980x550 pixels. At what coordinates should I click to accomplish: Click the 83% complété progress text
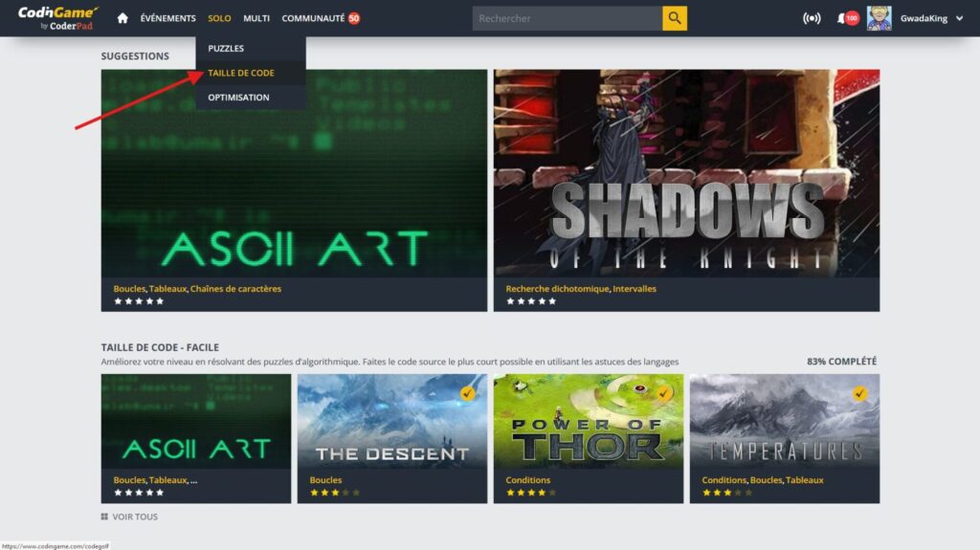pyautogui.click(x=841, y=362)
